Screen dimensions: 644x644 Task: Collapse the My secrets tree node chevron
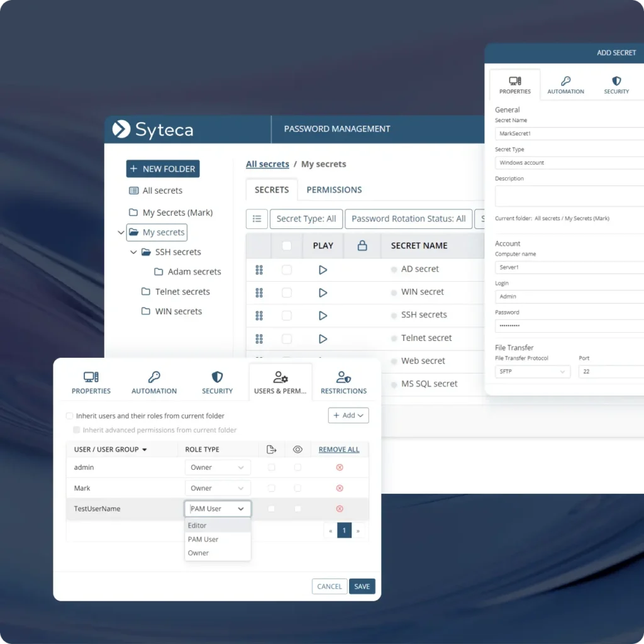click(x=121, y=233)
